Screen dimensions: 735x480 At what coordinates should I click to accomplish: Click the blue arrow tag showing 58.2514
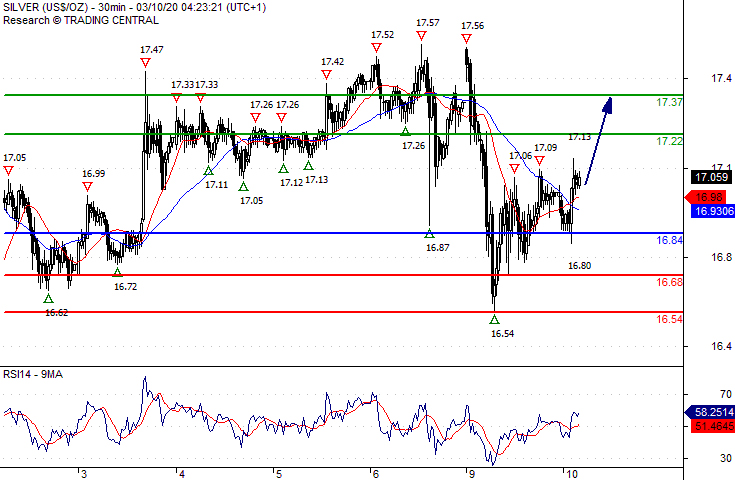(x=709, y=412)
